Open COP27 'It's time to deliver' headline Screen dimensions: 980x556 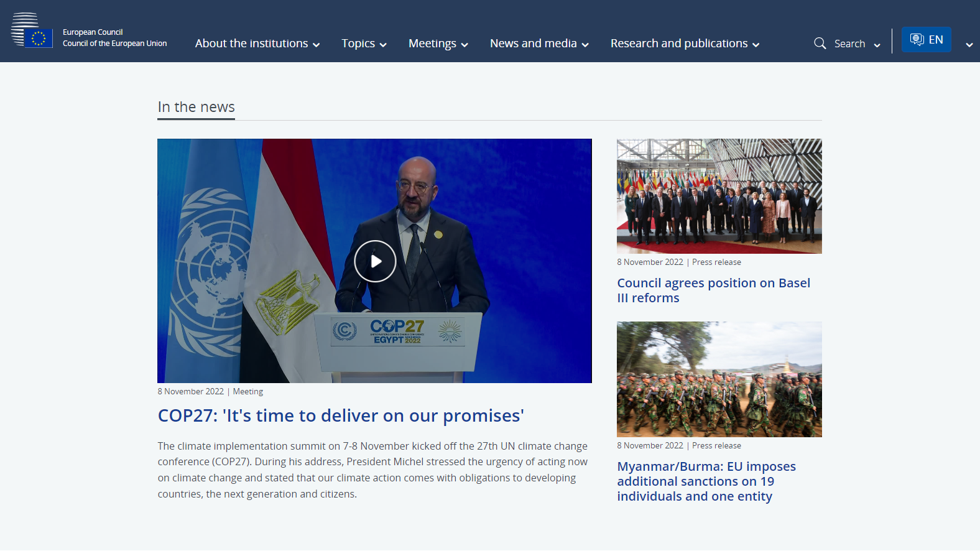(341, 415)
